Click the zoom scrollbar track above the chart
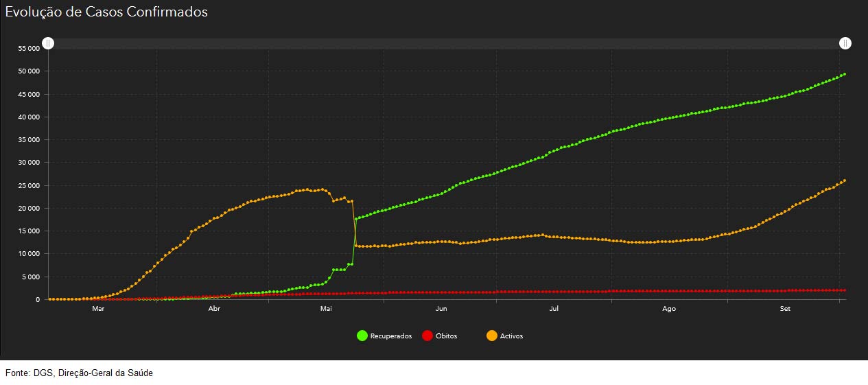868x385 pixels. (x=446, y=43)
